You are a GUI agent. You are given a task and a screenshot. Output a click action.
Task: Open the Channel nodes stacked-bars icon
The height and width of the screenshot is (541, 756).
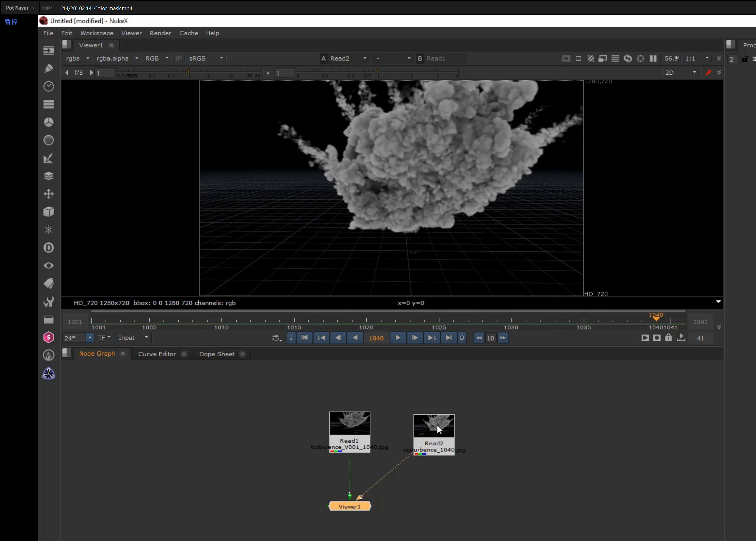click(x=49, y=104)
